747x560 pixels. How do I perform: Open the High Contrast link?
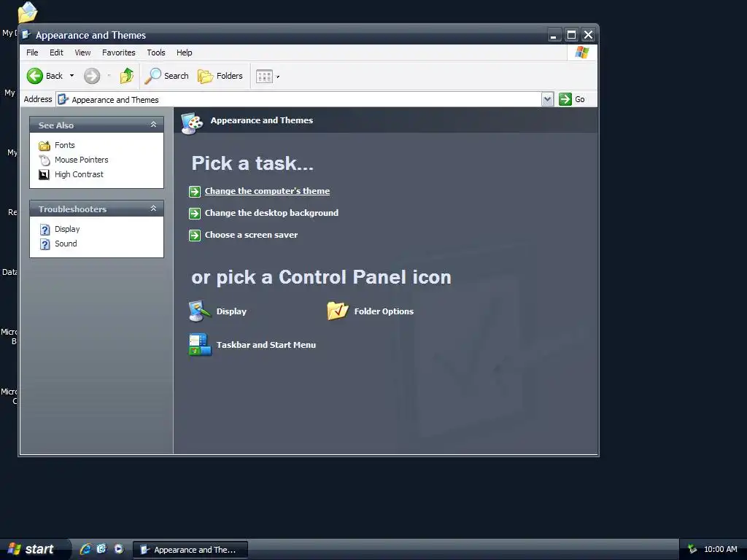tap(79, 174)
